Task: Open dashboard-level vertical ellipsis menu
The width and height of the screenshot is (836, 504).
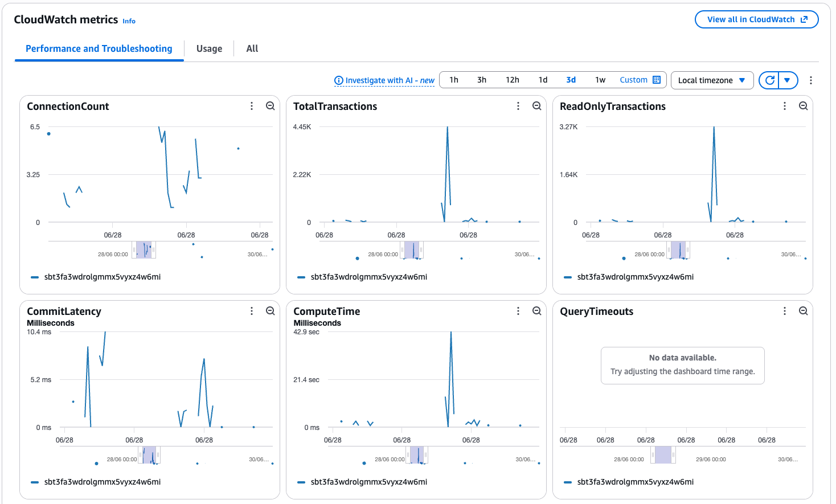Action: click(x=811, y=80)
